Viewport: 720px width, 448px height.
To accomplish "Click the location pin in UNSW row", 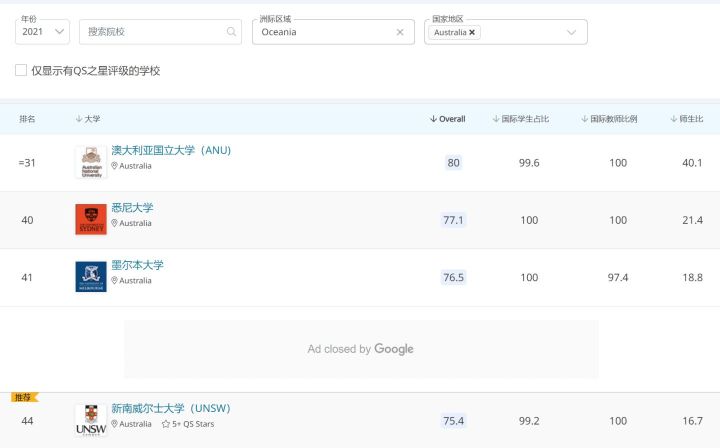I will tap(114, 424).
